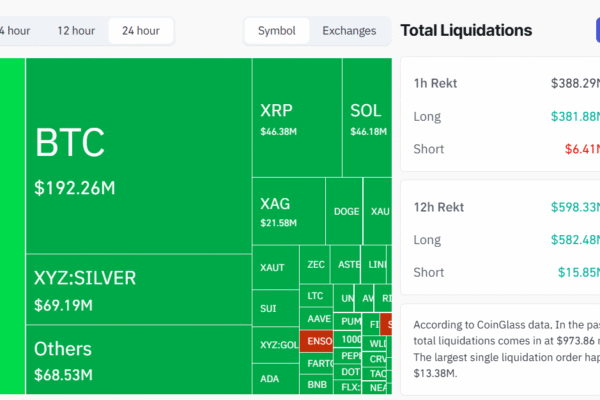Click the DOGE heatmap block
The height and width of the screenshot is (400, 600).
[x=346, y=211]
